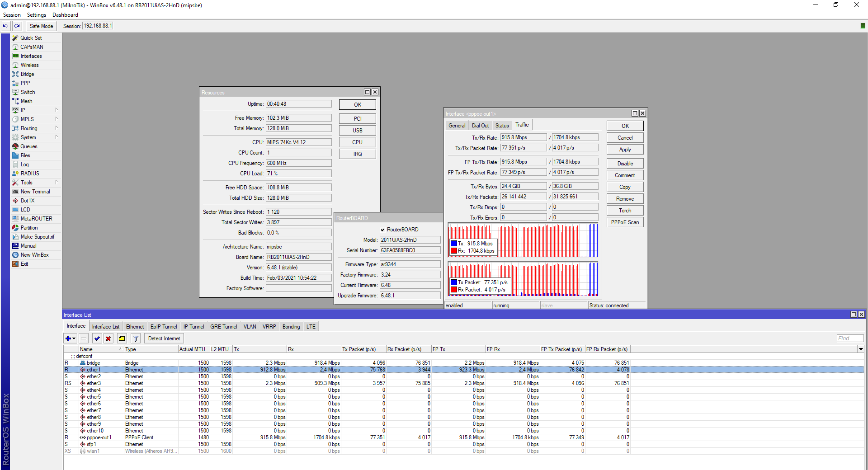The image size is (868, 470).
Task: Open MetaROUTER in the sidebar
Action: point(36,219)
